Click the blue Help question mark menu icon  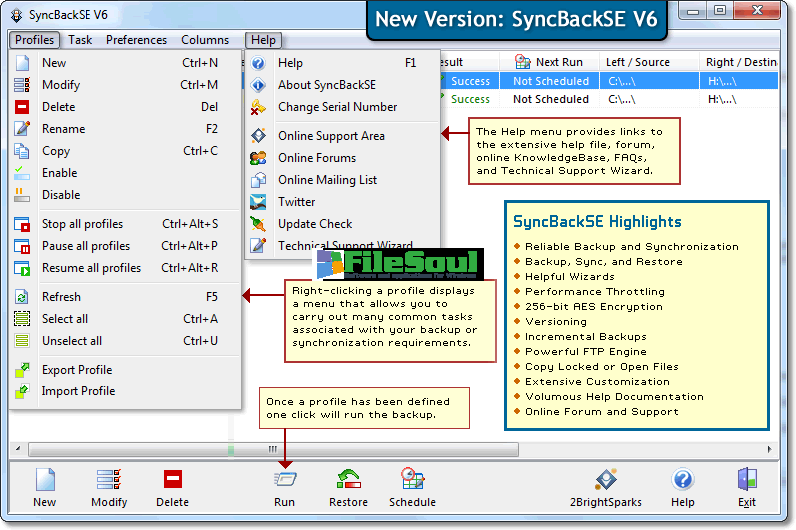pyautogui.click(x=258, y=63)
